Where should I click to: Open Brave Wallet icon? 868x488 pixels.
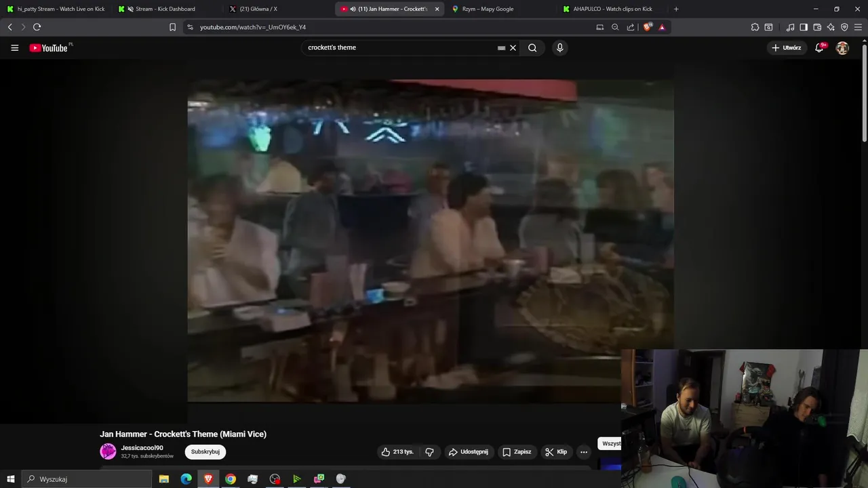pyautogui.click(x=817, y=27)
